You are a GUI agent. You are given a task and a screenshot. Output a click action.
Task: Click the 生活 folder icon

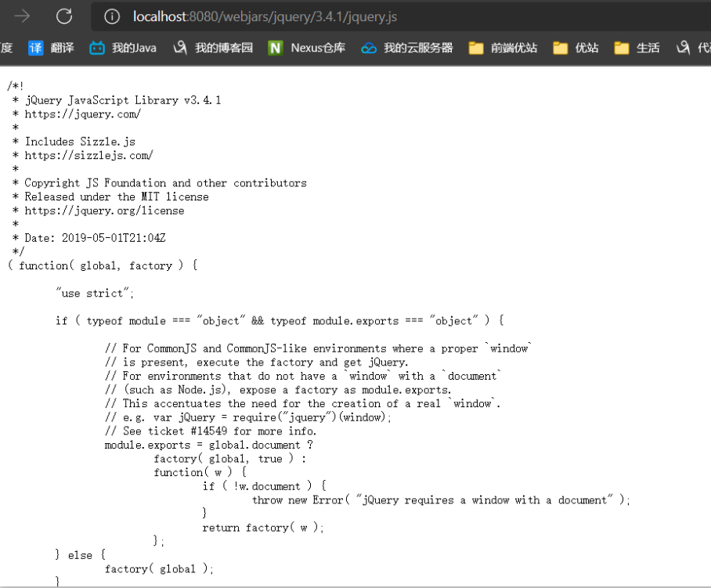click(621, 48)
